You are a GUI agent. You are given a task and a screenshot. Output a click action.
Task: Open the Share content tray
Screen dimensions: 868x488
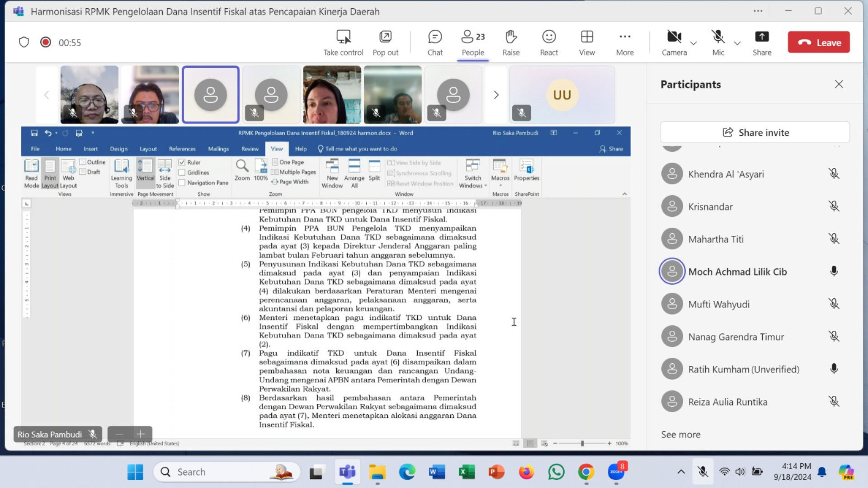[x=762, y=43]
